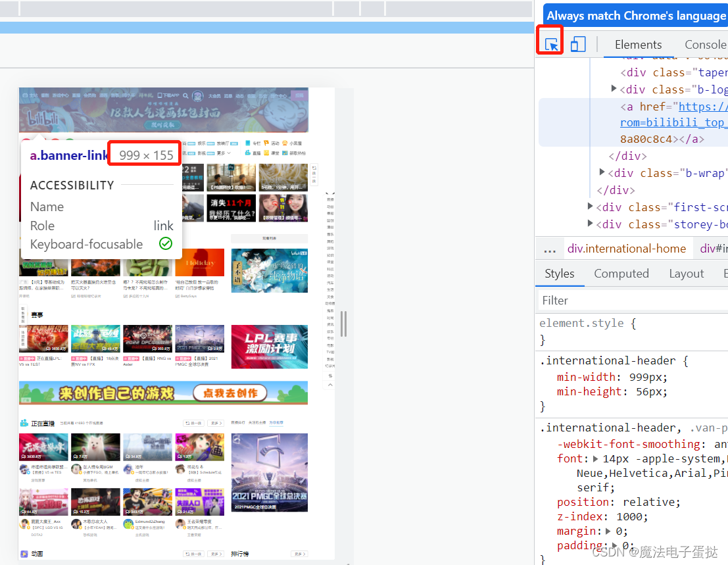
Task: Select div.international-home breadcrumb
Action: (626, 249)
